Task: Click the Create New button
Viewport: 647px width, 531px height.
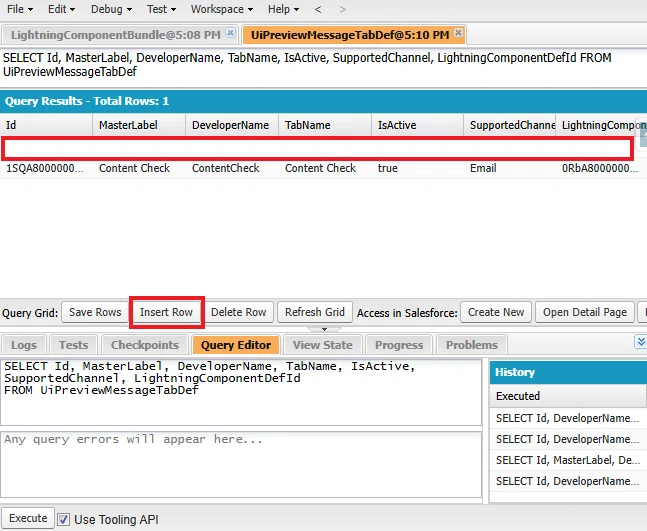Action: (x=496, y=312)
